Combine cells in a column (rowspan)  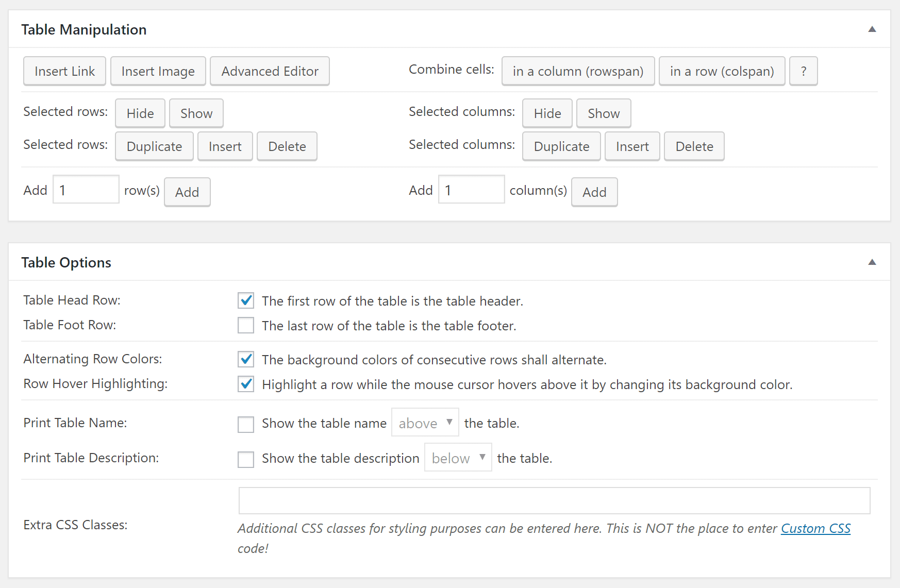coord(578,71)
